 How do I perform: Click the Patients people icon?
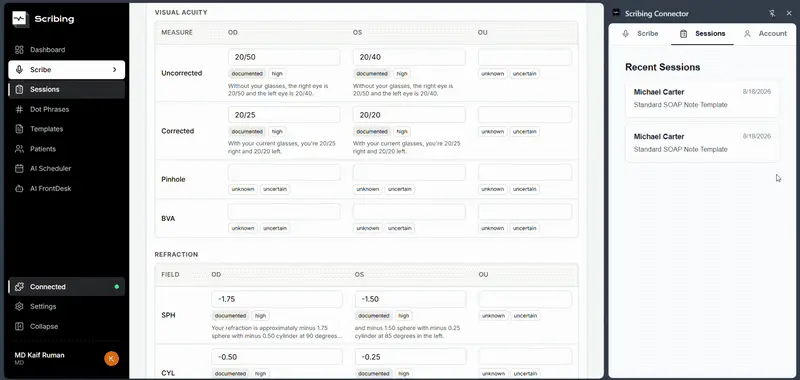(x=19, y=149)
